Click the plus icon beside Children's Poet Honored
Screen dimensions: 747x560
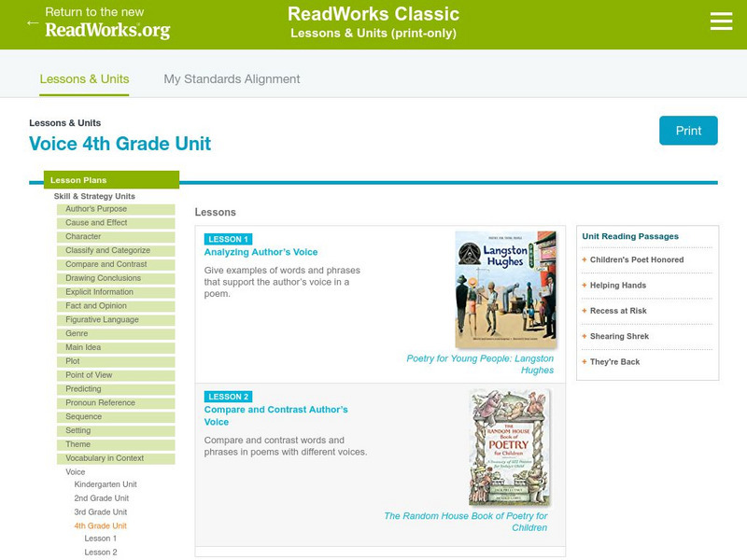click(585, 259)
